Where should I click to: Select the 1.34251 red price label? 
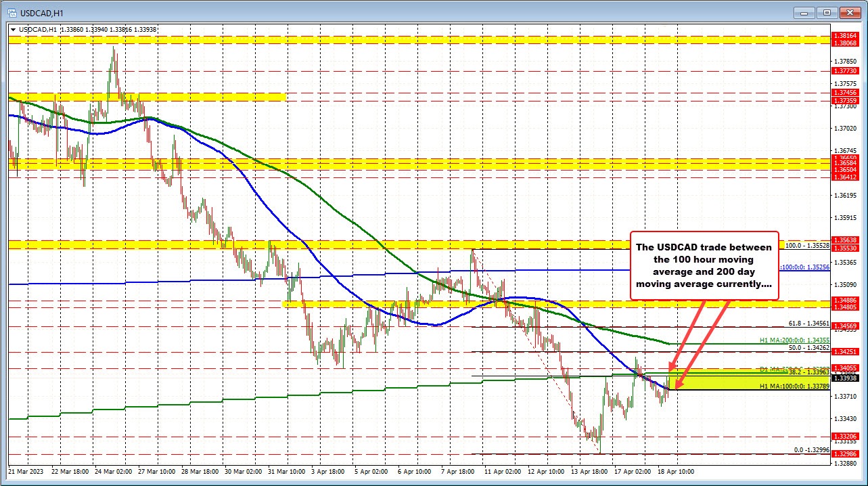point(845,352)
